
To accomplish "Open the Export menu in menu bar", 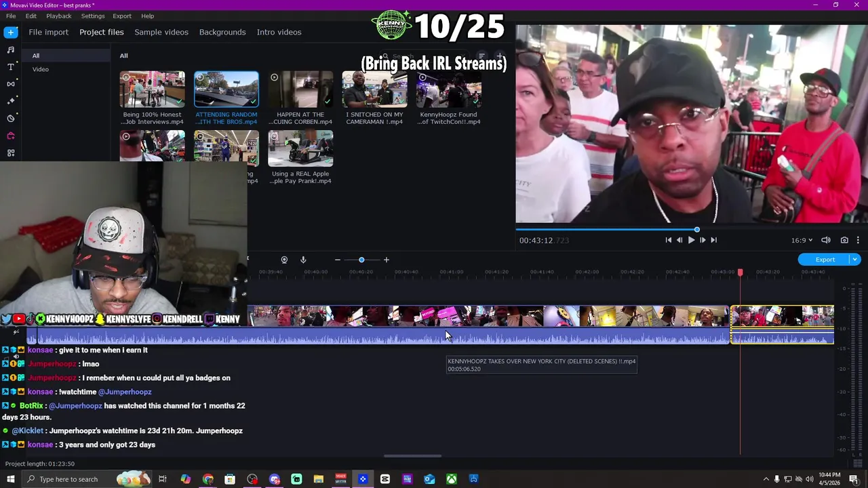I will click(x=122, y=16).
